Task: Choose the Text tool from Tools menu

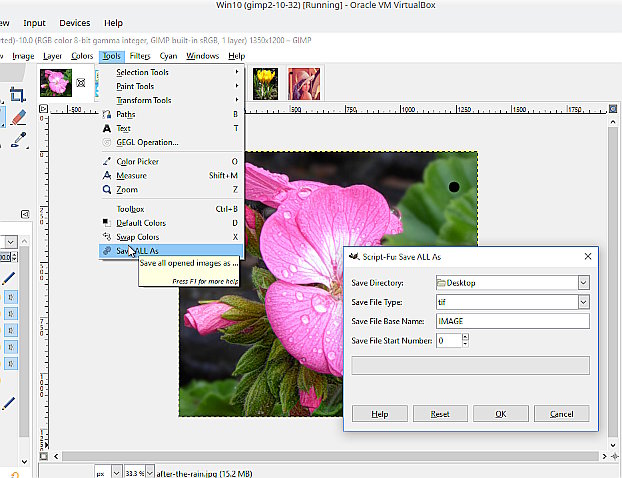Action: (123, 128)
